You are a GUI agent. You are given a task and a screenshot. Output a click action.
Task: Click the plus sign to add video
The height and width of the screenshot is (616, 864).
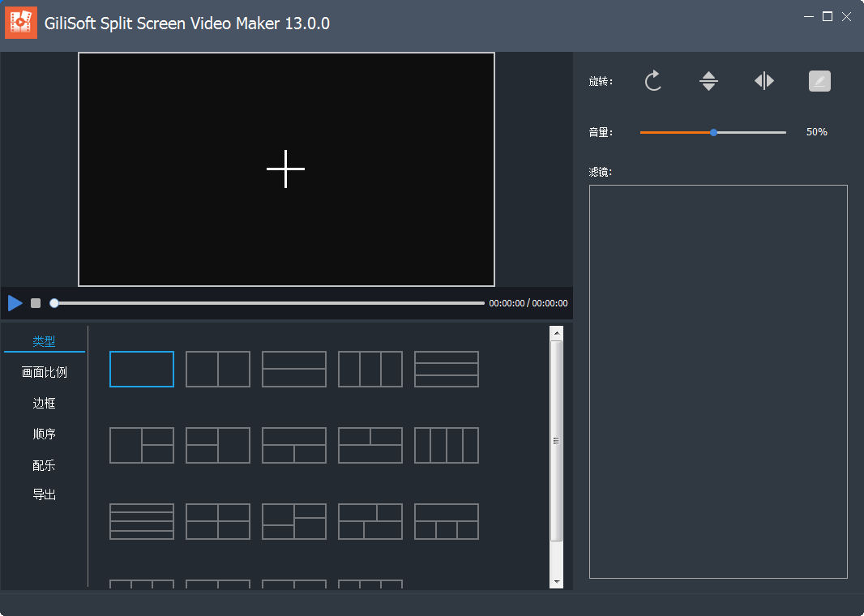pyautogui.click(x=285, y=169)
